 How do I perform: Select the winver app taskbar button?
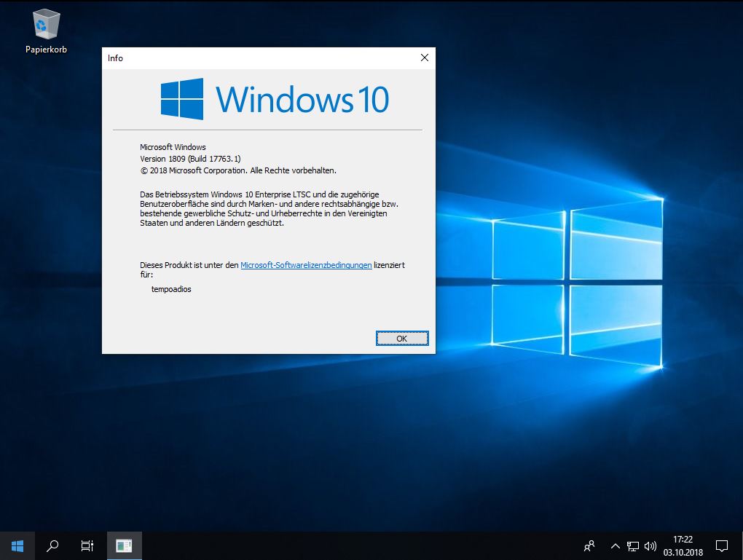[124, 545]
